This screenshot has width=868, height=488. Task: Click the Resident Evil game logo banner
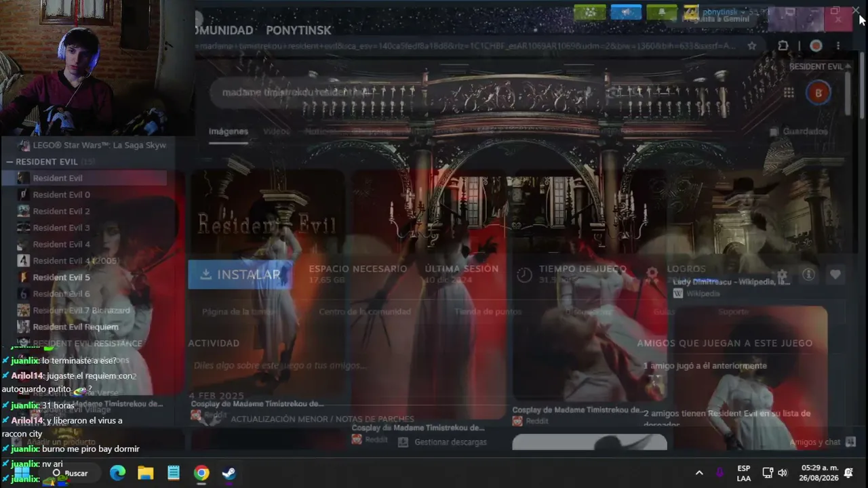click(x=267, y=224)
